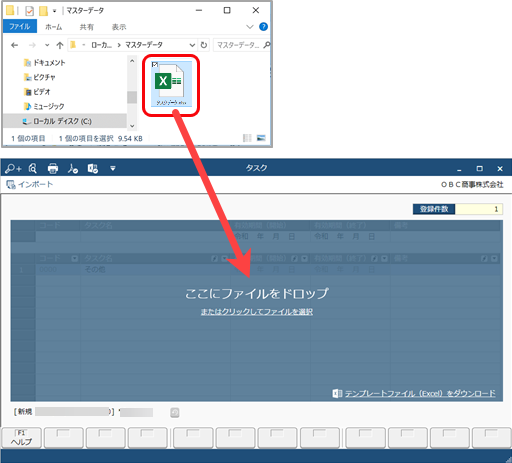Click the search-add magnifier toolbar icon
The image size is (512, 463).
pos(13,169)
